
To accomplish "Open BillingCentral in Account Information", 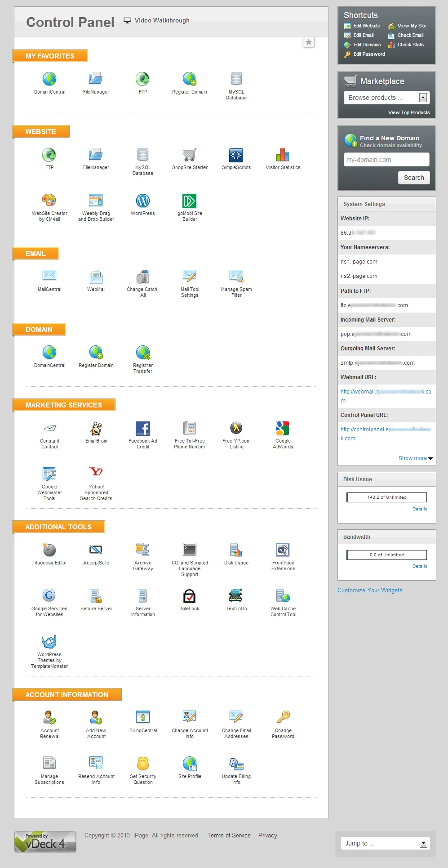I will tap(143, 717).
